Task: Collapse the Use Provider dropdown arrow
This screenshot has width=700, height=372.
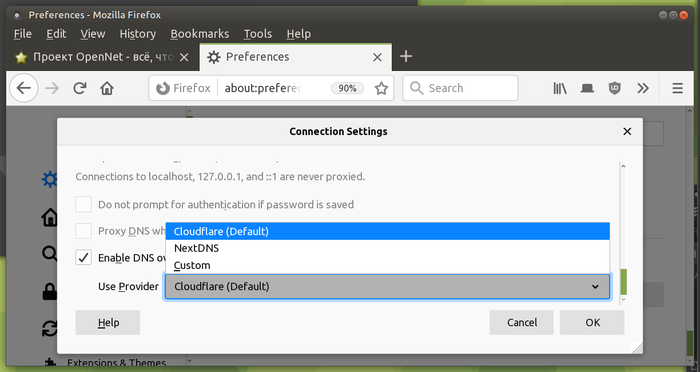Action: point(595,287)
